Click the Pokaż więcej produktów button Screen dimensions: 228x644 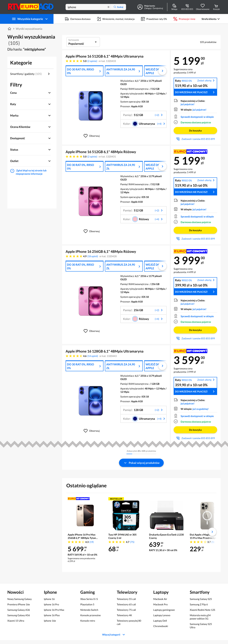tap(141, 463)
